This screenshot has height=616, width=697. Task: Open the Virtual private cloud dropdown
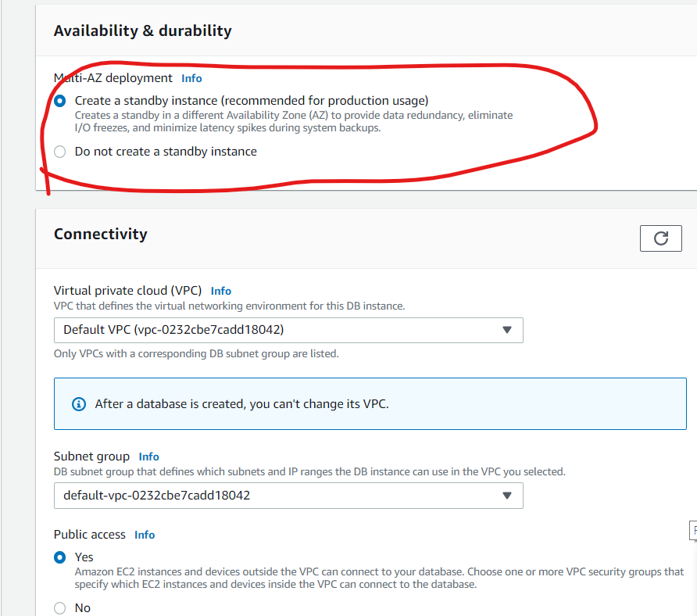pyautogui.click(x=288, y=330)
